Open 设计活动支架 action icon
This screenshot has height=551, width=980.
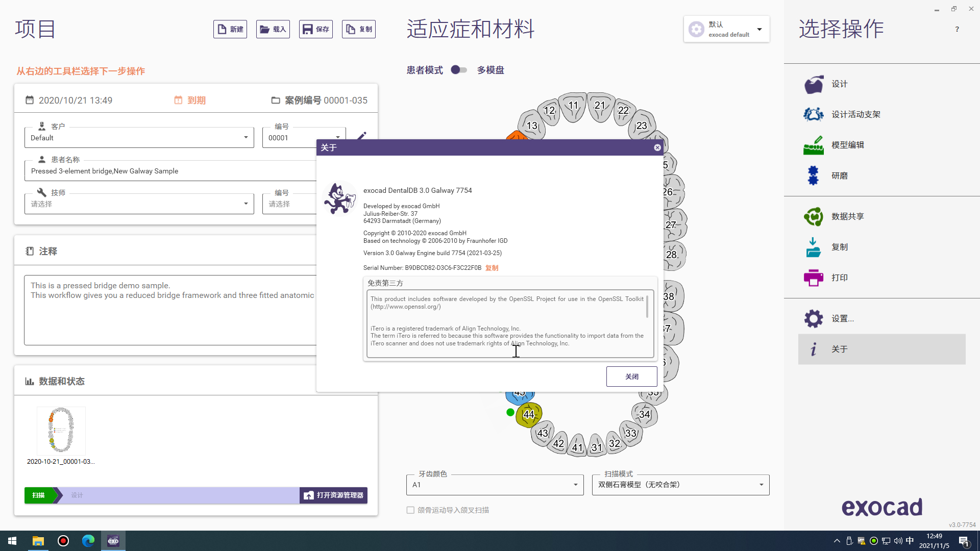[813, 114]
